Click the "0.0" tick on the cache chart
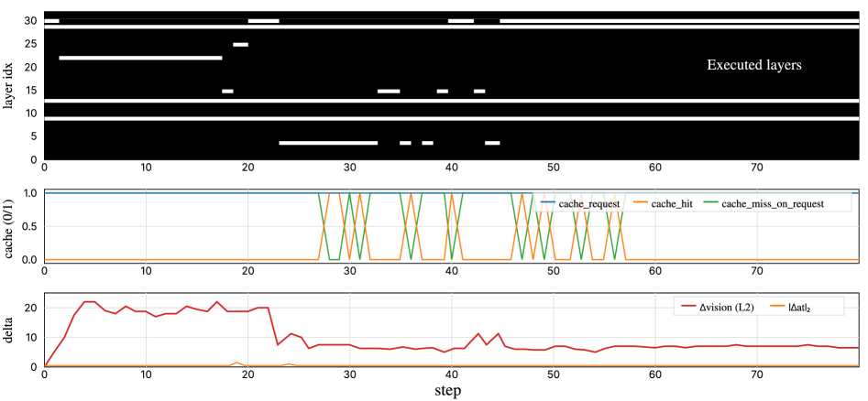Viewport: 868px width, 401px height. coord(32,259)
